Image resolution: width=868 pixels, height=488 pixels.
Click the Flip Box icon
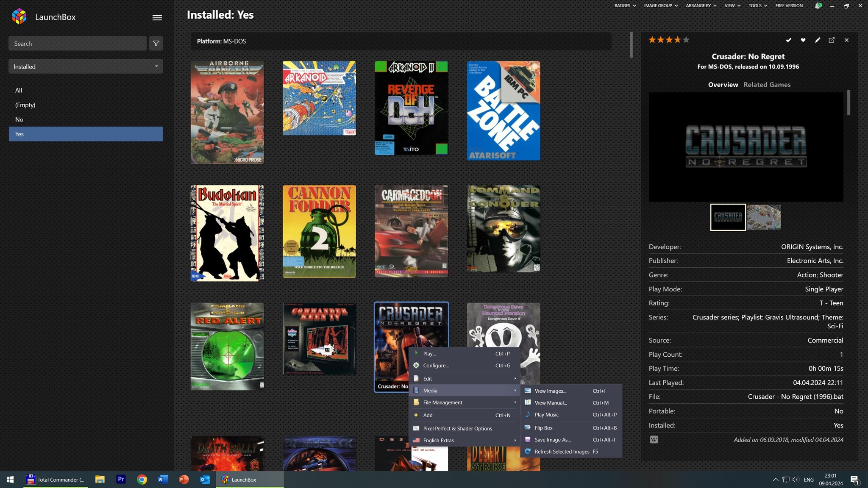(x=528, y=428)
